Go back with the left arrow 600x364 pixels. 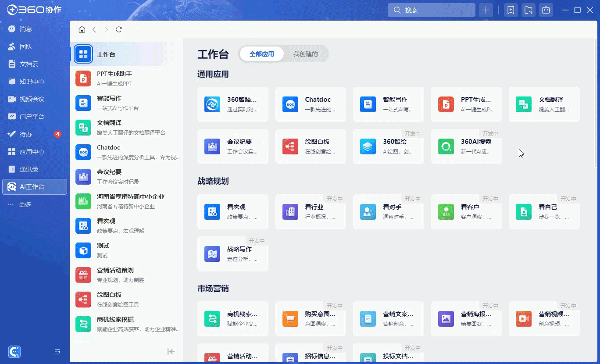[x=94, y=29]
